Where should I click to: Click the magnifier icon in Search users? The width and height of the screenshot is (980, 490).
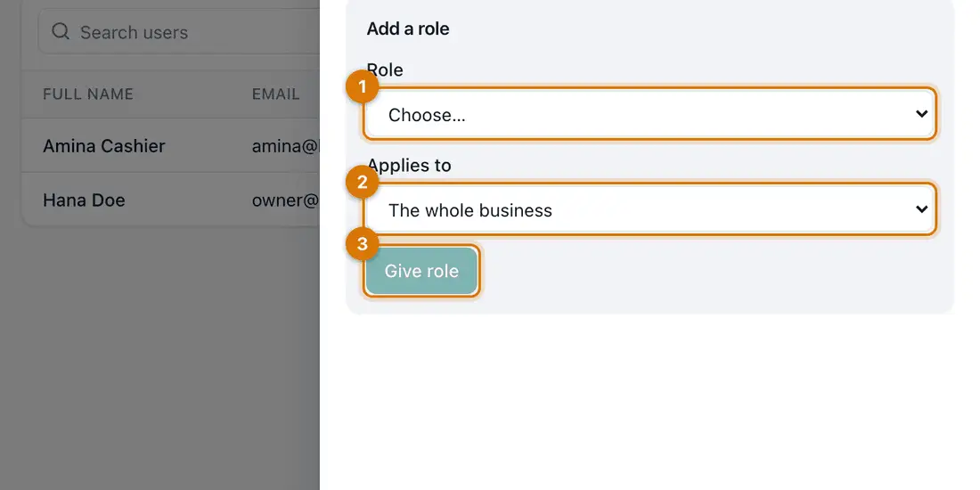[60, 31]
